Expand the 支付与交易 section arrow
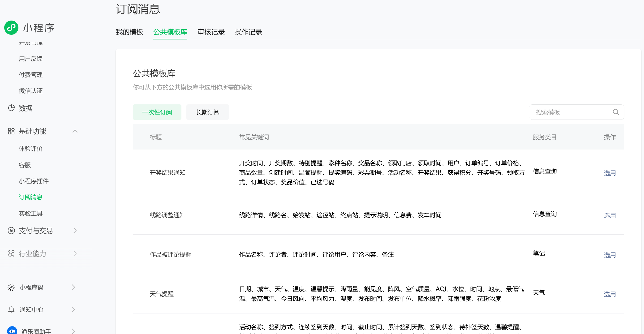The image size is (644, 334). click(75, 231)
